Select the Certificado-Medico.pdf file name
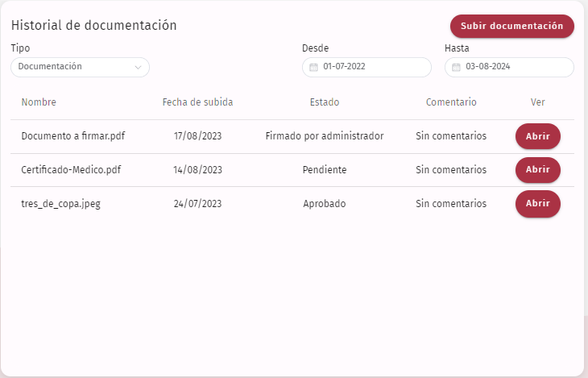 (x=71, y=170)
